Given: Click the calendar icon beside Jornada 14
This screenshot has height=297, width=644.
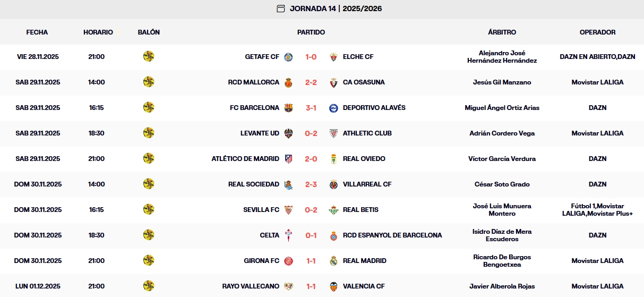Looking at the screenshot, I should (x=281, y=9).
